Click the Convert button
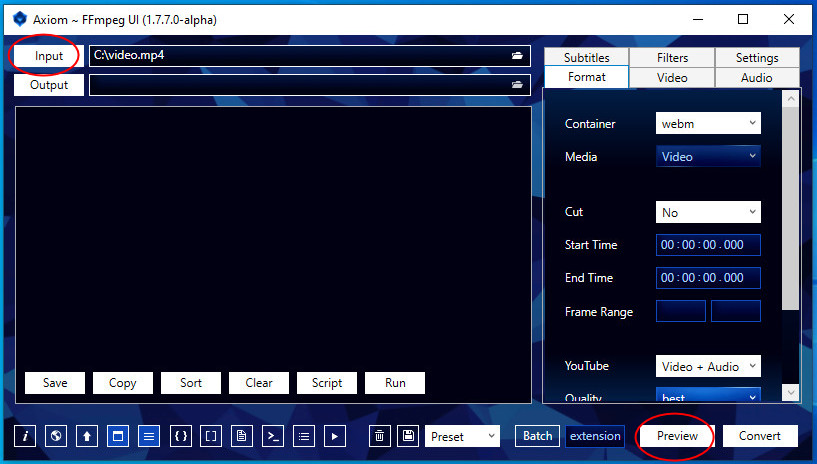The height and width of the screenshot is (464, 817). tap(760, 436)
